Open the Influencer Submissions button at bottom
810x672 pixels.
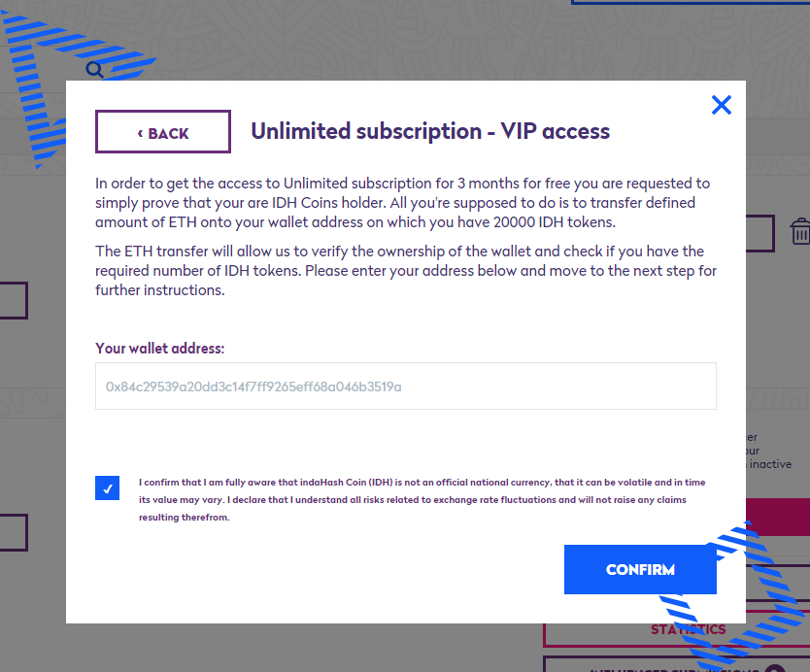[x=677, y=664]
